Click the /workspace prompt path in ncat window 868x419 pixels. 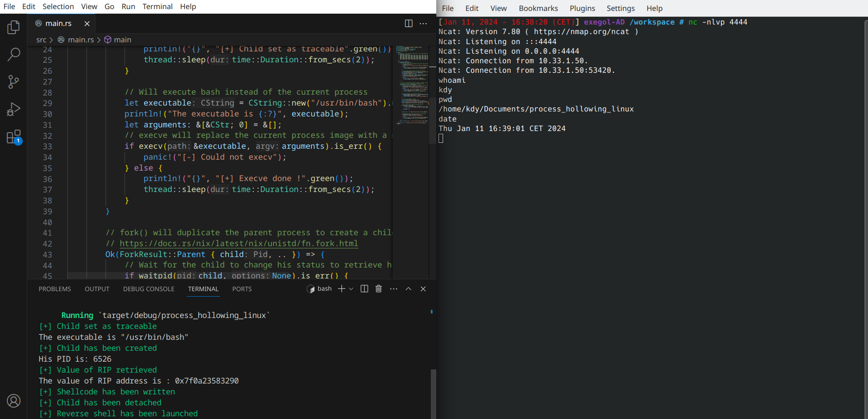point(652,22)
